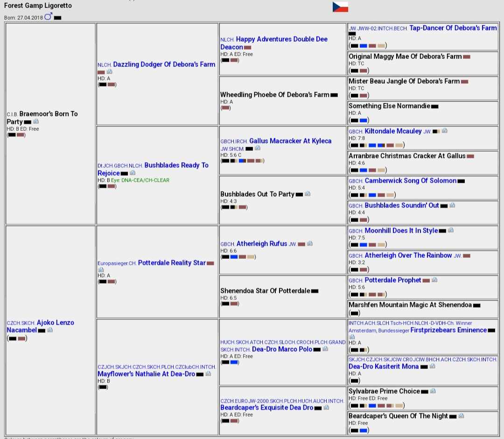Viewport: 504px width, 439px height.
Task: Open photo icon beside Beardcaper's Exquisite Dea Dro
Action: tap(326, 408)
